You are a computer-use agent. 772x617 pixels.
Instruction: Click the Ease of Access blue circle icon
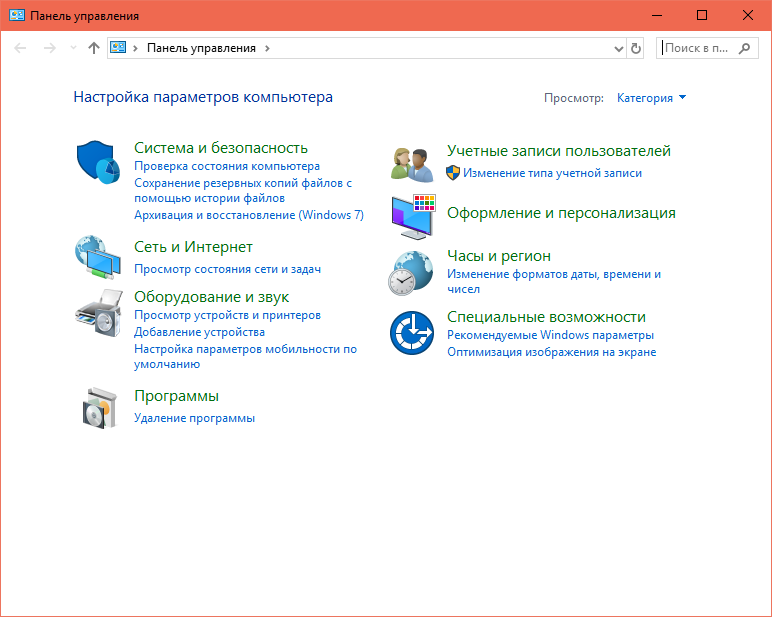(412, 332)
